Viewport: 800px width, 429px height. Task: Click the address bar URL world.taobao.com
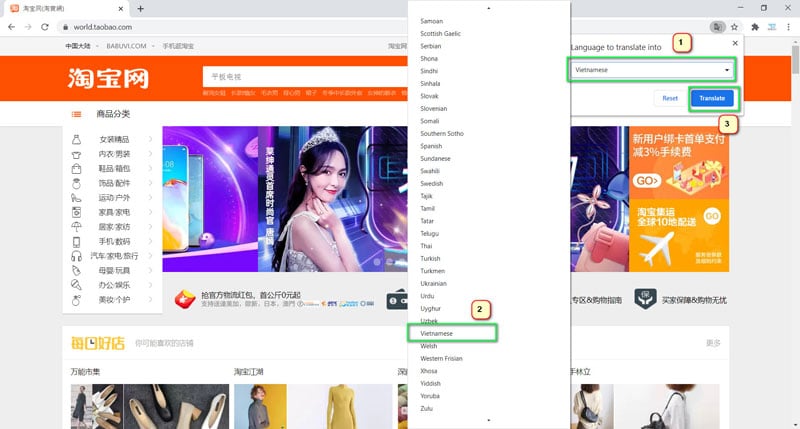(103, 27)
